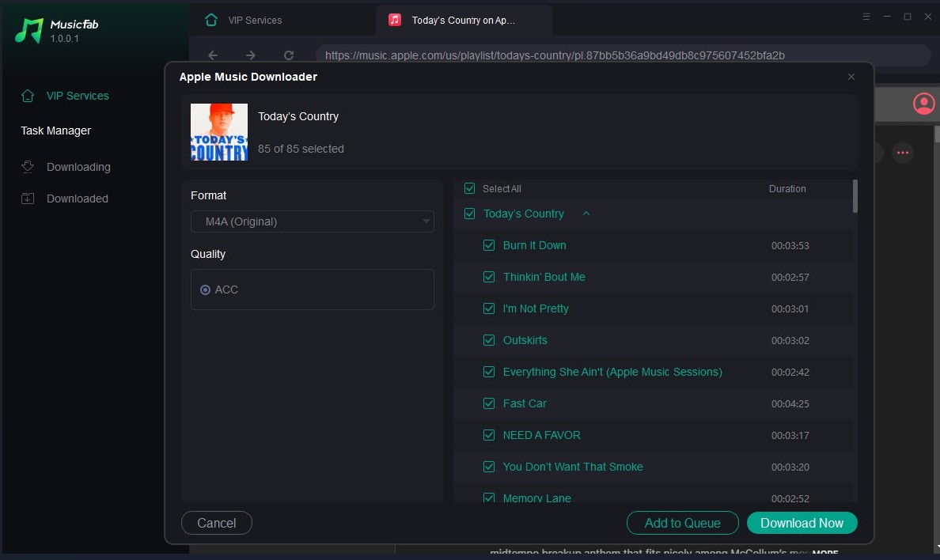Viewport: 940px width, 560px height.
Task: Click the Downloading icon in sidebar
Action: click(28, 167)
